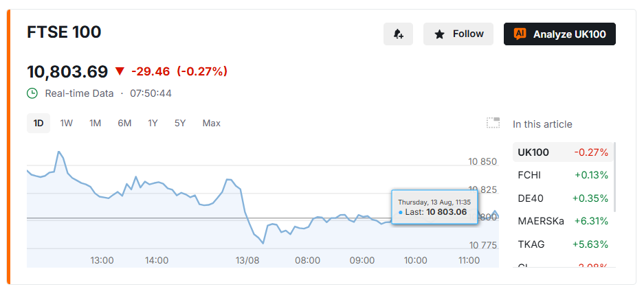Click the star Follow button
This screenshot has width=644, height=291.
[x=458, y=34]
